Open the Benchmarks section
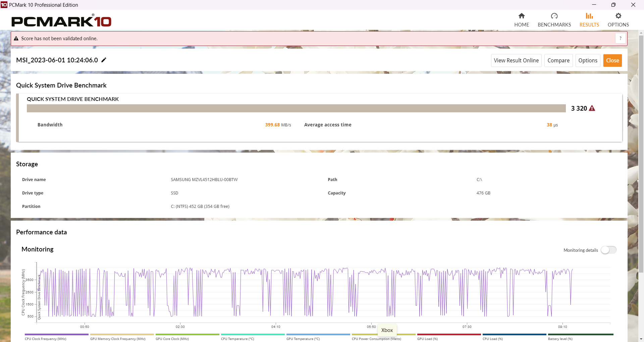Screen dimensions: 644x342 click(554, 20)
